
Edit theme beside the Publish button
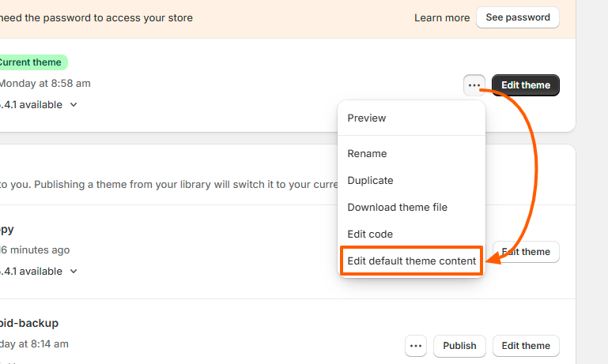click(x=526, y=346)
